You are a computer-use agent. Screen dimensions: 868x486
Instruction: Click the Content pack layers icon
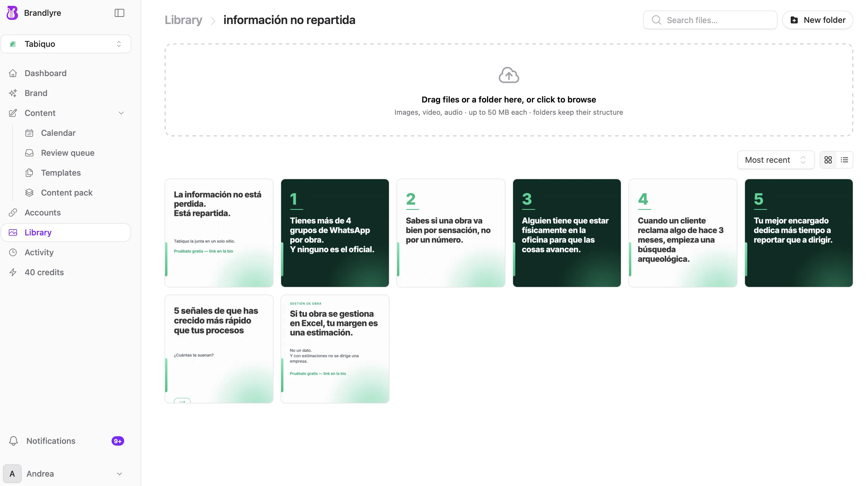29,192
